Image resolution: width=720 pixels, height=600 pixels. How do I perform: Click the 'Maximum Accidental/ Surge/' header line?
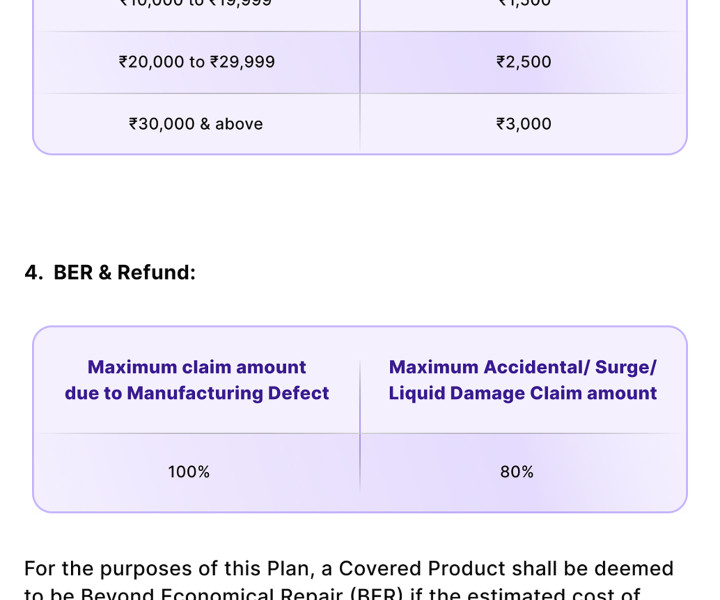523,367
